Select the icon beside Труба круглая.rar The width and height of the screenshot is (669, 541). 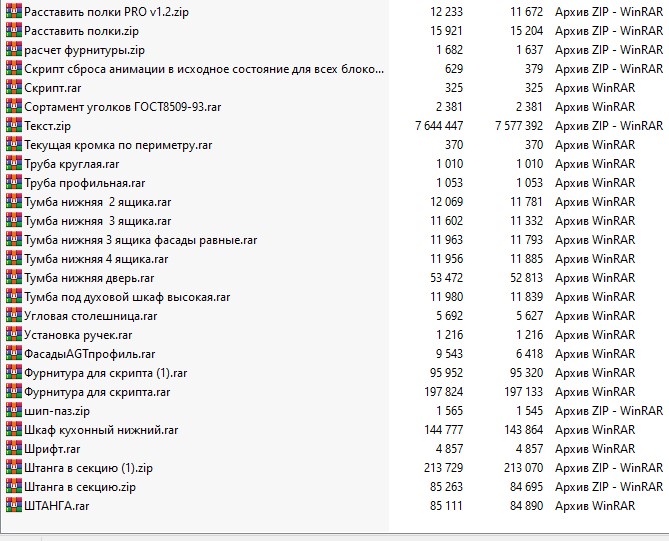[x=14, y=164]
